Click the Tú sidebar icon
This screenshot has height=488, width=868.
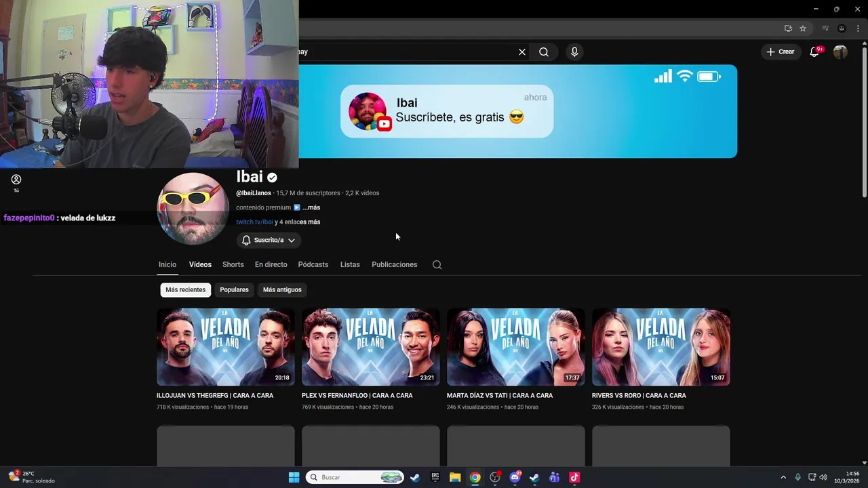coord(16,183)
